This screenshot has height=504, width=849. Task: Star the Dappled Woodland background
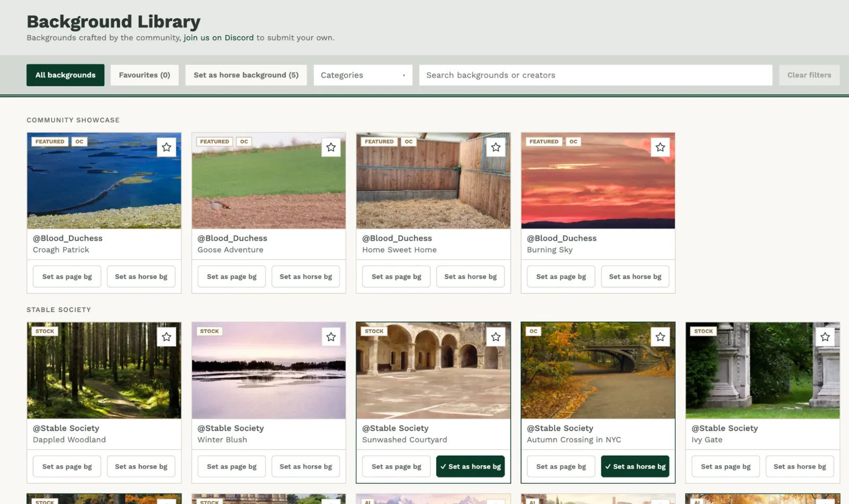point(167,337)
